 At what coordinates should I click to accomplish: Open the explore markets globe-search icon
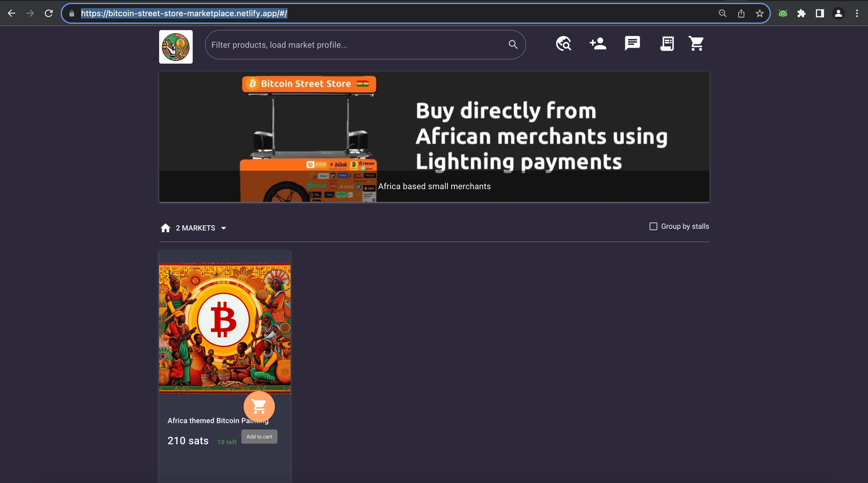click(x=563, y=44)
